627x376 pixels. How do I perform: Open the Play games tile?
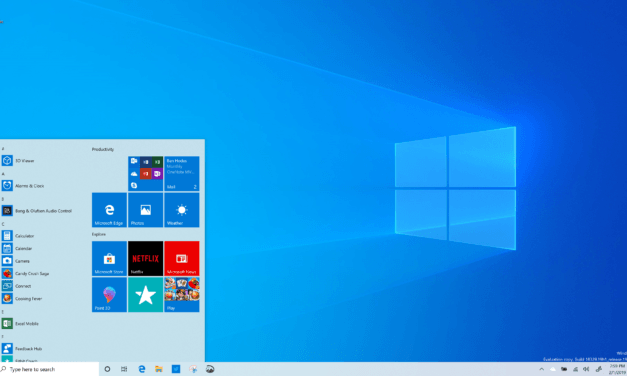tap(182, 295)
